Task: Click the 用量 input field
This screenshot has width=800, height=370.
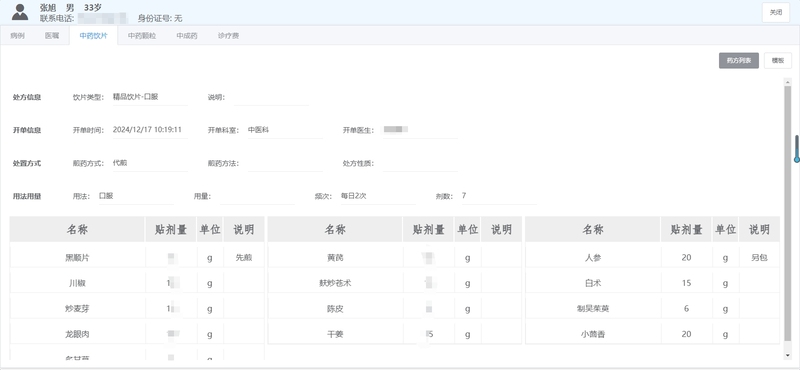Action: (257, 196)
